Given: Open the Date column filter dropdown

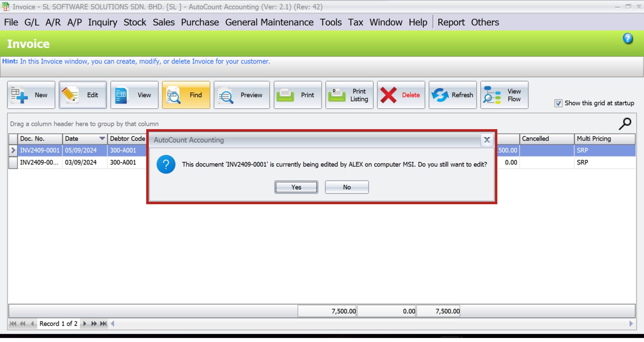Looking at the screenshot, I should point(102,139).
